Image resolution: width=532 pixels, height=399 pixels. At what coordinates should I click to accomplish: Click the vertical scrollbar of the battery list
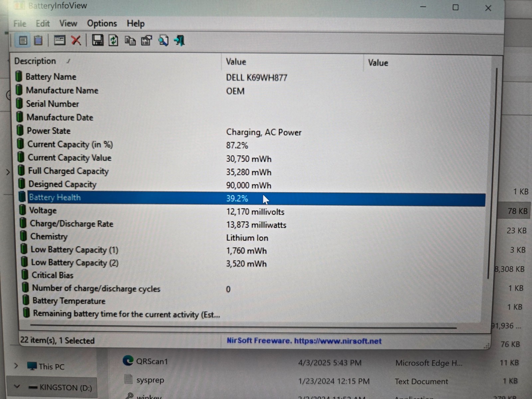click(x=492, y=173)
